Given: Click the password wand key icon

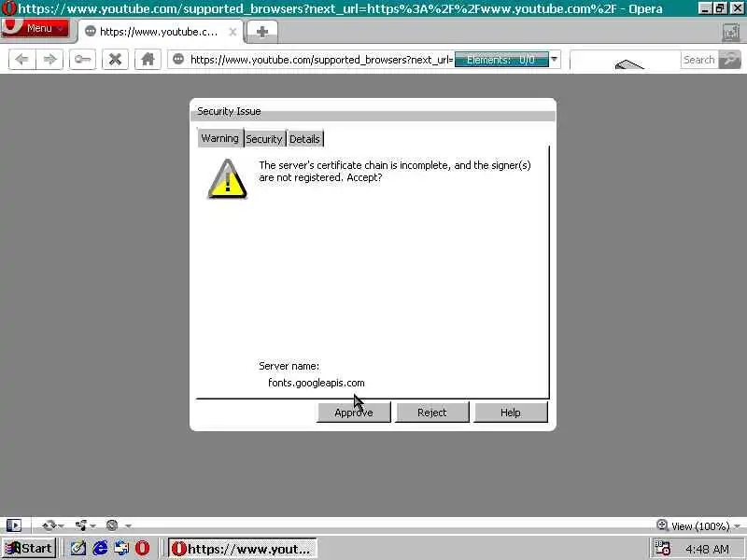Looking at the screenshot, I should pos(82,60).
